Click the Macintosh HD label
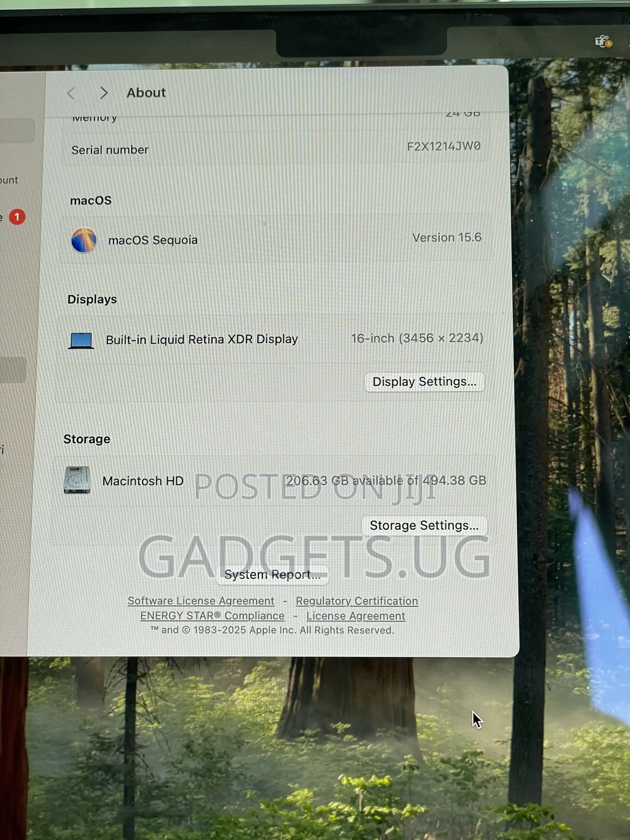 coord(143,481)
